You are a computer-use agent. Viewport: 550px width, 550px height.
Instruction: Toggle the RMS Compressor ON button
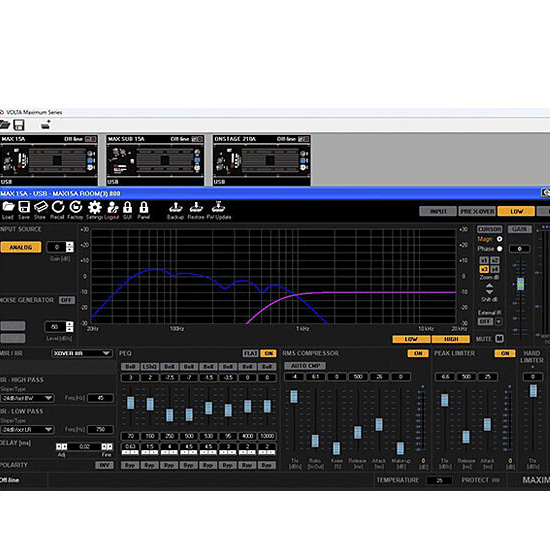(x=418, y=353)
